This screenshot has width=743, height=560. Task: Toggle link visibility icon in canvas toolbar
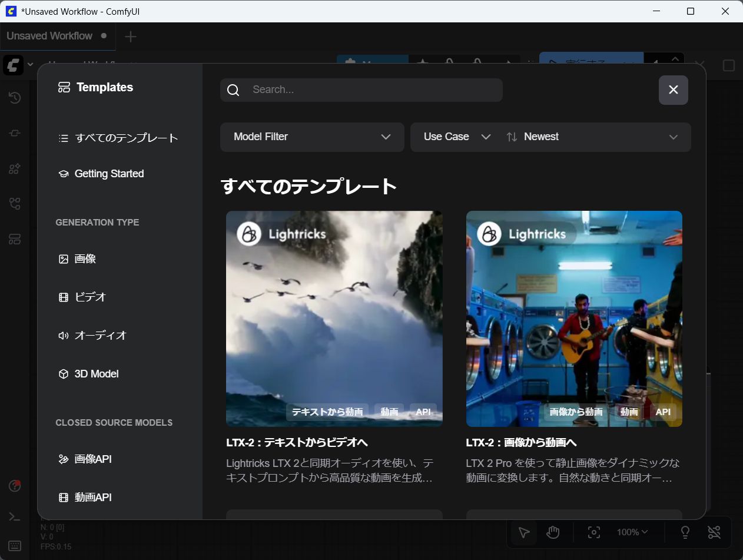click(x=714, y=532)
